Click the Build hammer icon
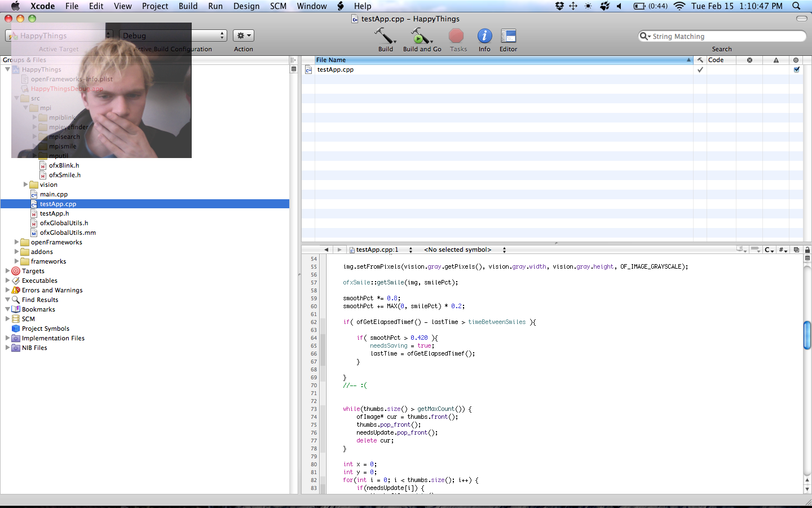Viewport: 812px width, 508px height. click(385, 37)
